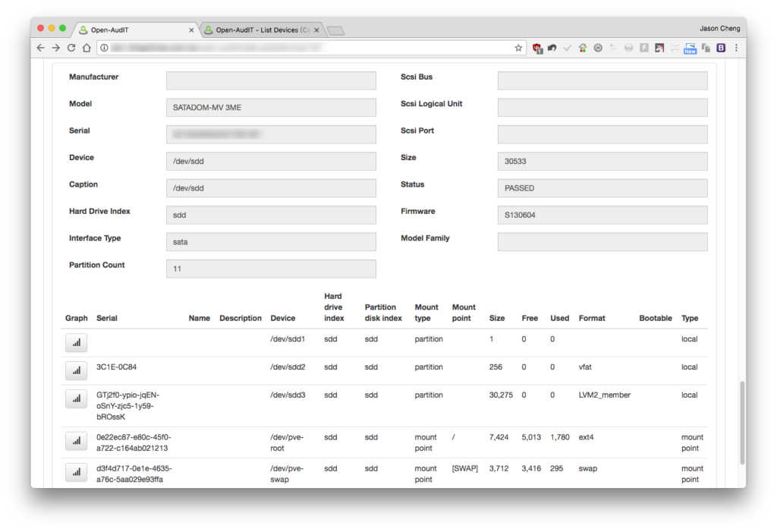The width and height of the screenshot is (777, 532).
Task: Click the serial 3C1E-0C84 cell
Action: (x=116, y=367)
